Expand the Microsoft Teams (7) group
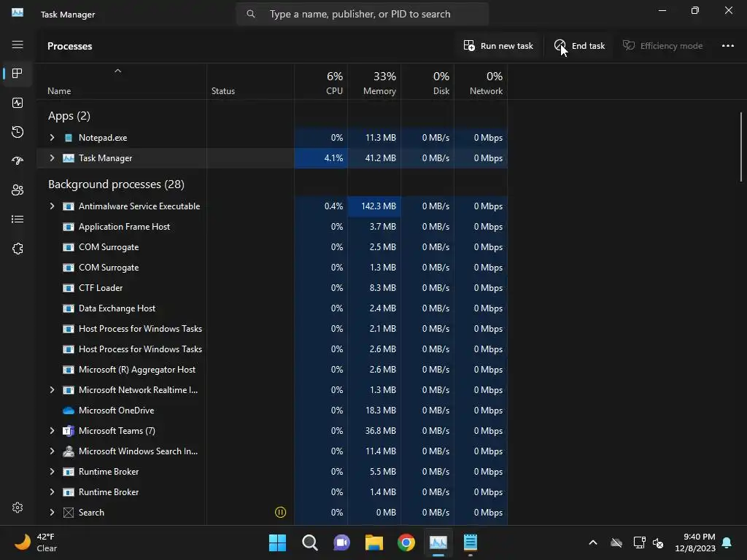The width and height of the screenshot is (747, 560). [52, 431]
